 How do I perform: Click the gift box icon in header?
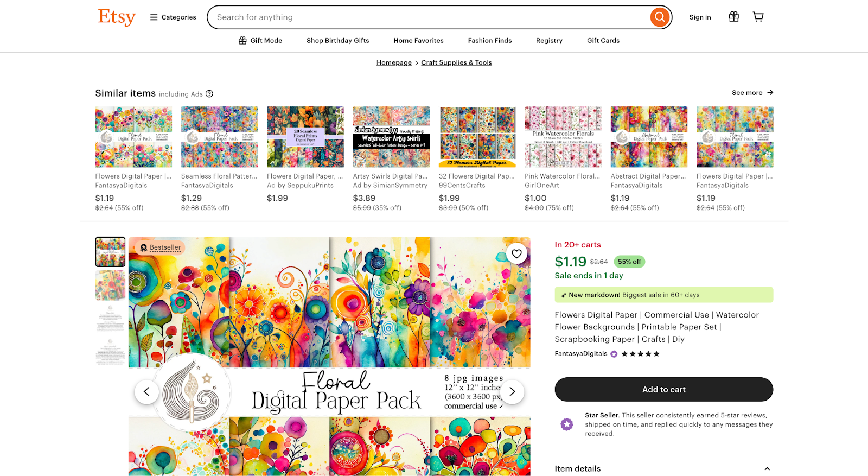click(x=733, y=17)
